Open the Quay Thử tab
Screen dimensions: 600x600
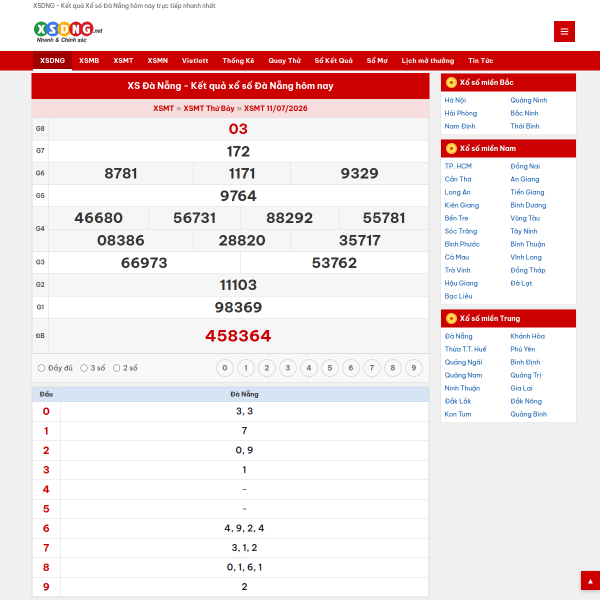284,60
